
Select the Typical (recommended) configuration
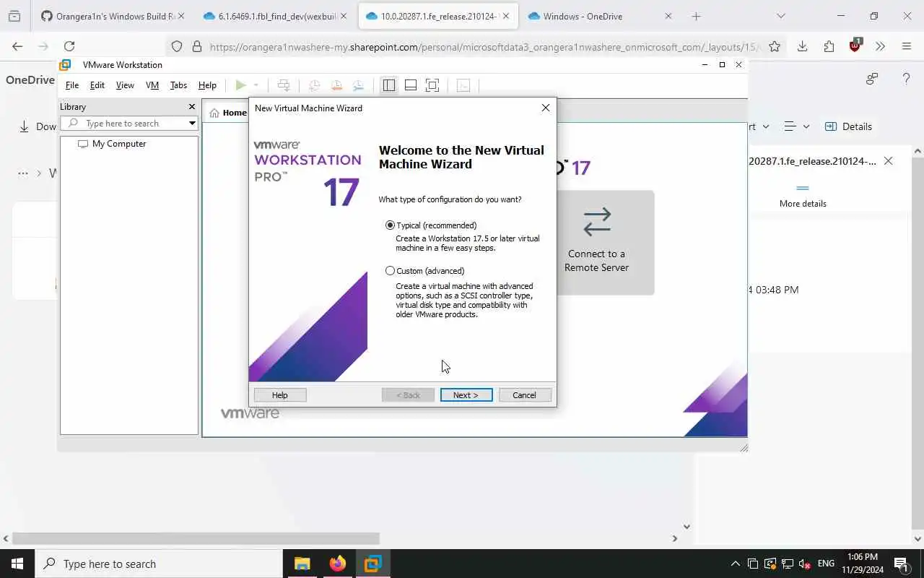point(432,225)
